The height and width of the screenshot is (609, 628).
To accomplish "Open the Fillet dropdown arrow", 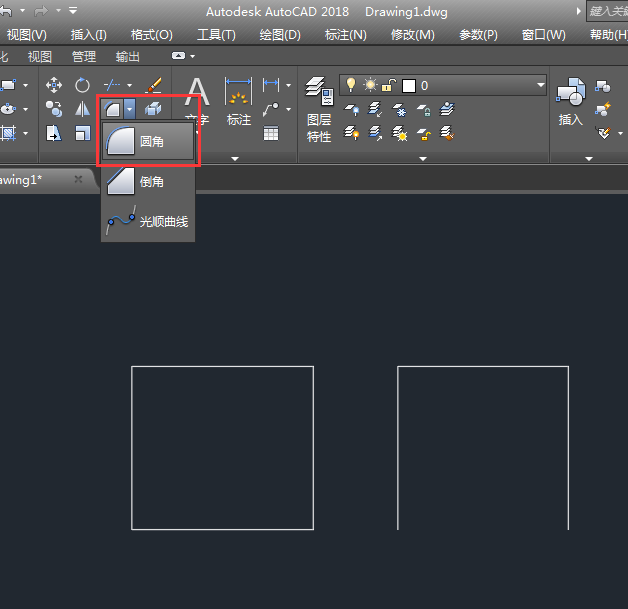I will tap(129, 109).
